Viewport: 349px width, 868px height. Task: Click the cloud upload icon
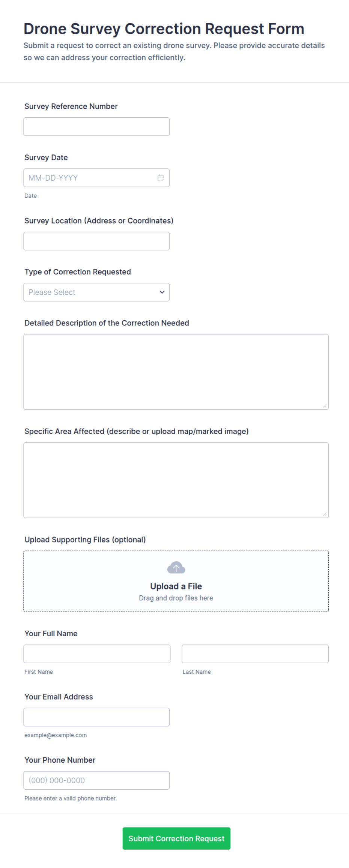176,568
